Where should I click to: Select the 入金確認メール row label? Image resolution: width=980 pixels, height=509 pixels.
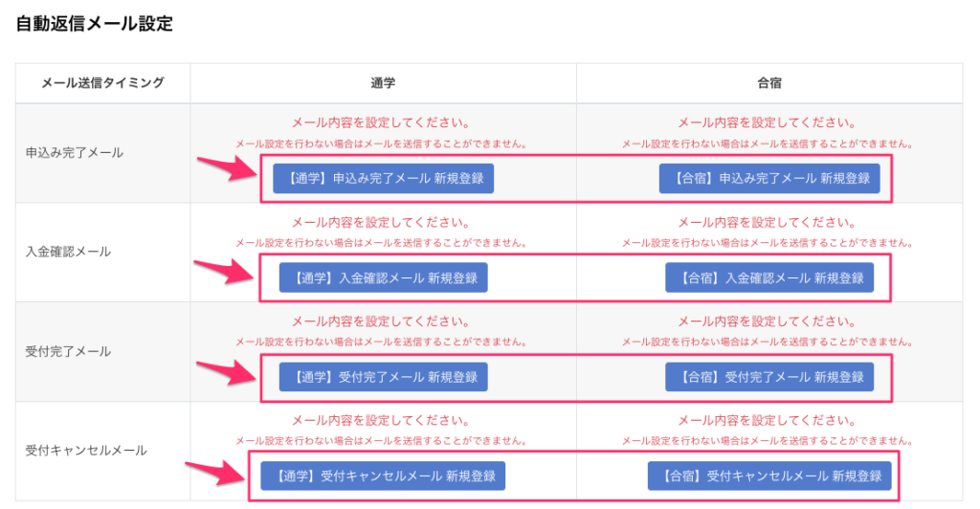click(69, 252)
